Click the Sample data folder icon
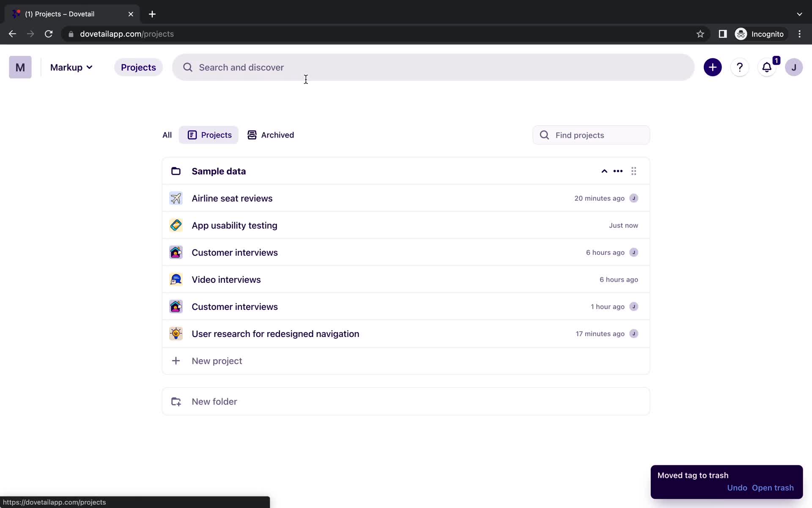The height and width of the screenshot is (508, 812). pyautogui.click(x=176, y=171)
